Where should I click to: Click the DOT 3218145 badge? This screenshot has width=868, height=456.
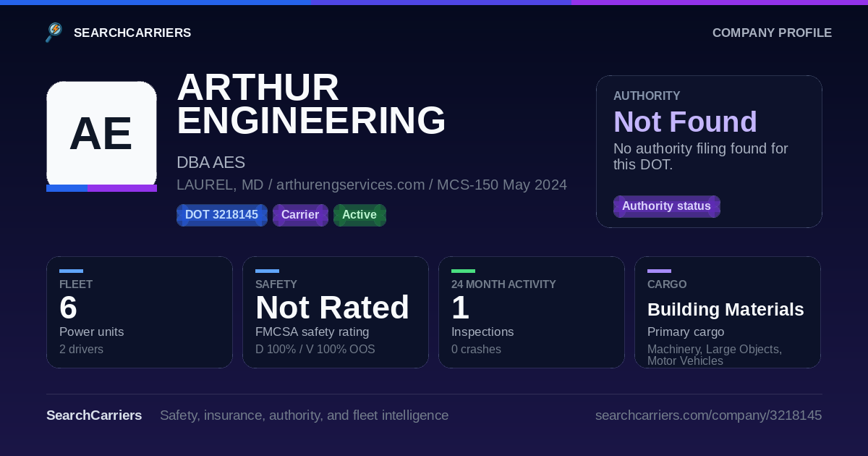222,215
